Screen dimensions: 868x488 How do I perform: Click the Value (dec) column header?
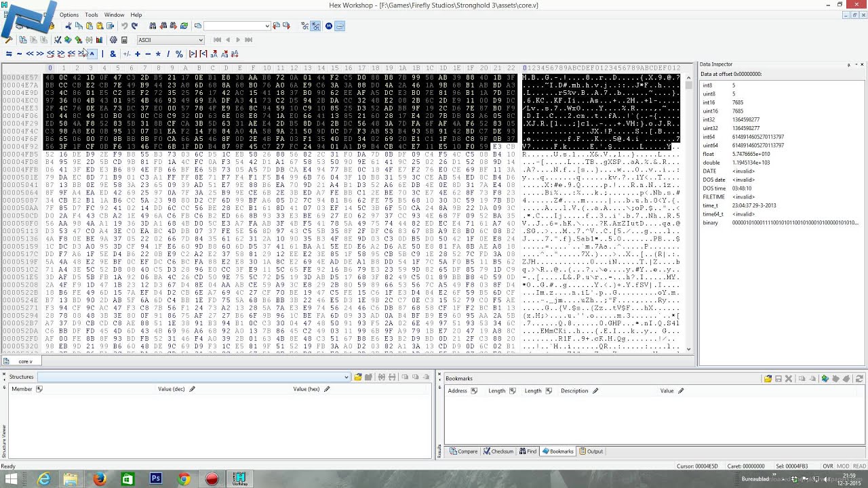pyautogui.click(x=171, y=389)
